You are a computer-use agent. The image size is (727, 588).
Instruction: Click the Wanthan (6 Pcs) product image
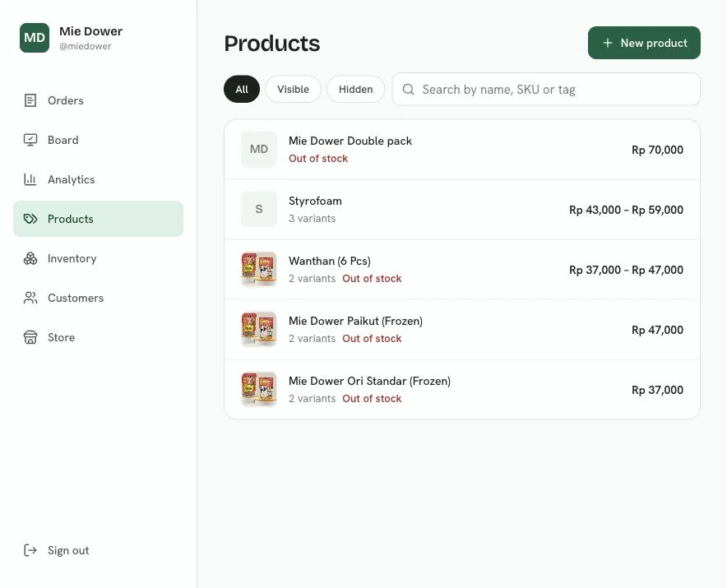click(x=259, y=270)
